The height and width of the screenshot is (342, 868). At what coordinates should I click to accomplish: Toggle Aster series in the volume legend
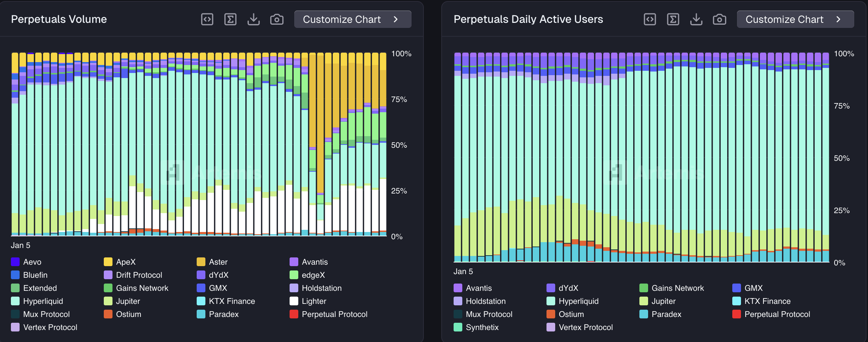218,262
